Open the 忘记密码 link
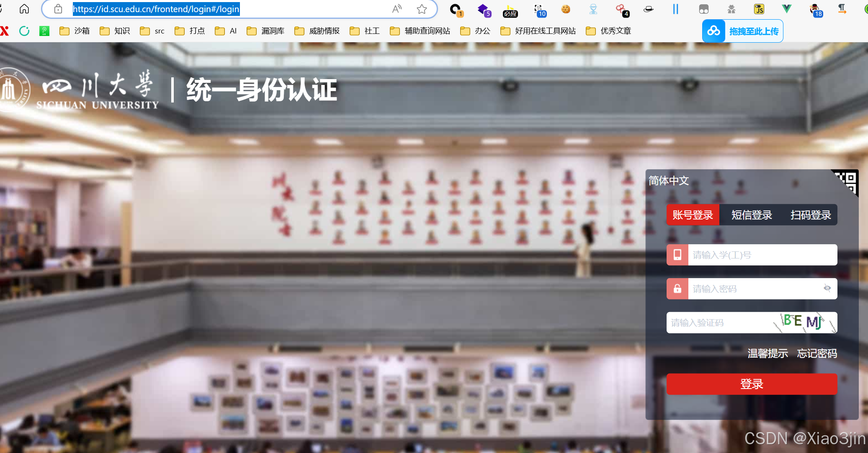The width and height of the screenshot is (868, 453). [817, 353]
